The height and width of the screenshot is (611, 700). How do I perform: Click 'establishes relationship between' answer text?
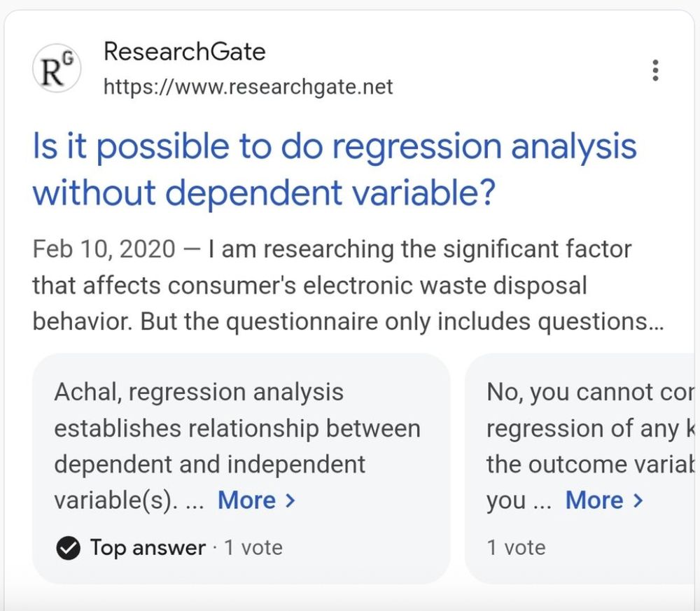click(237, 428)
